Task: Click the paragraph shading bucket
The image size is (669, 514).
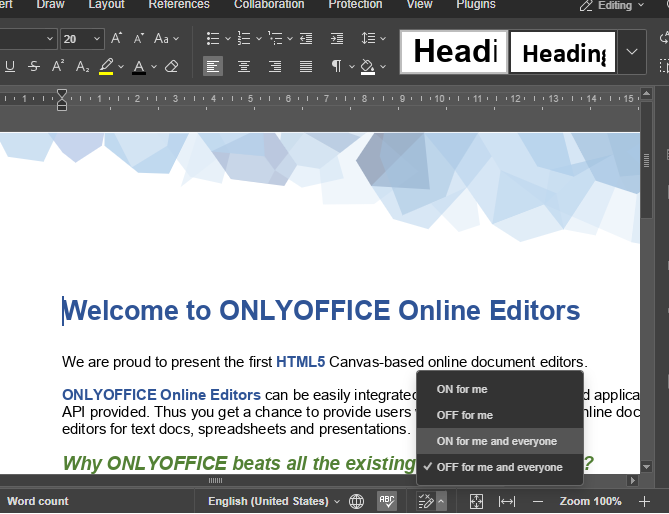Action: pyautogui.click(x=367, y=67)
